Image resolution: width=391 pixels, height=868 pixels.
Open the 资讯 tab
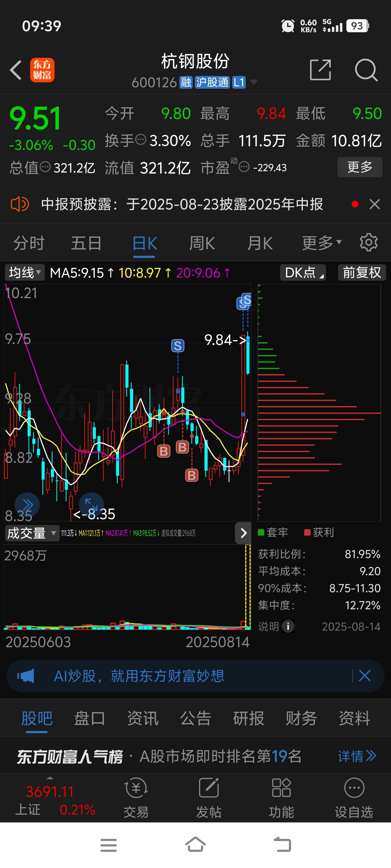143,718
